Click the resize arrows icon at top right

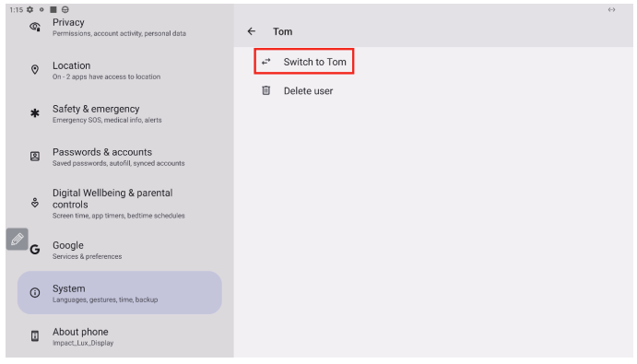611,9
